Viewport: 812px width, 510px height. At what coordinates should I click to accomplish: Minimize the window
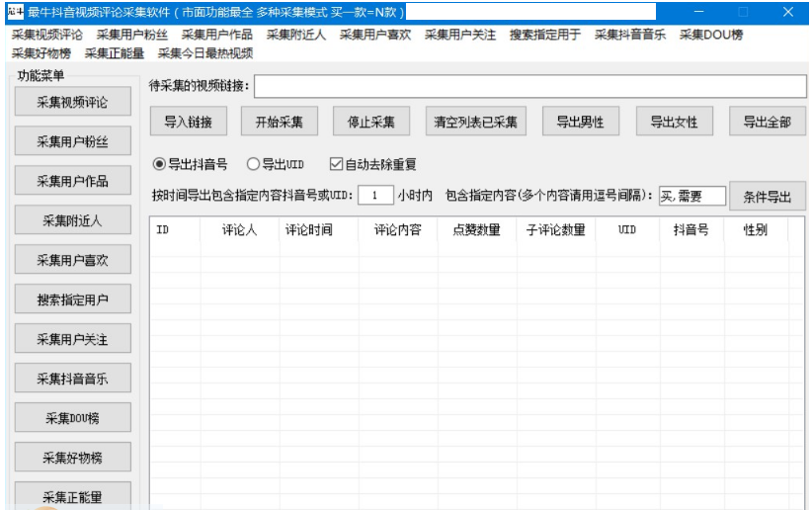(699, 12)
